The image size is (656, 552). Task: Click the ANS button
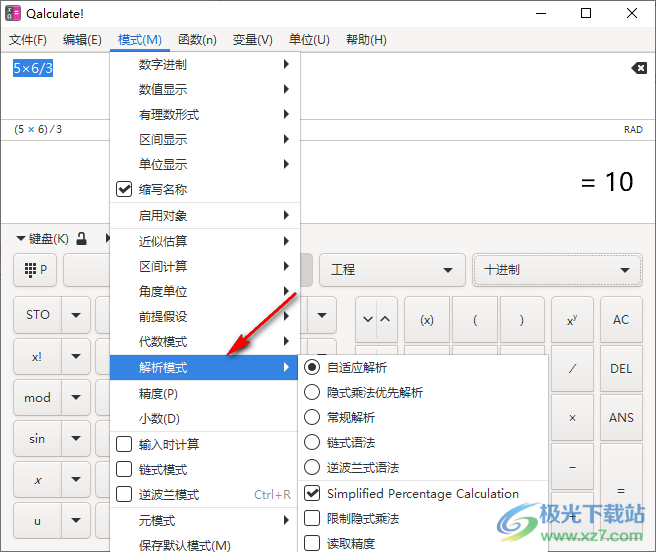coord(621,418)
